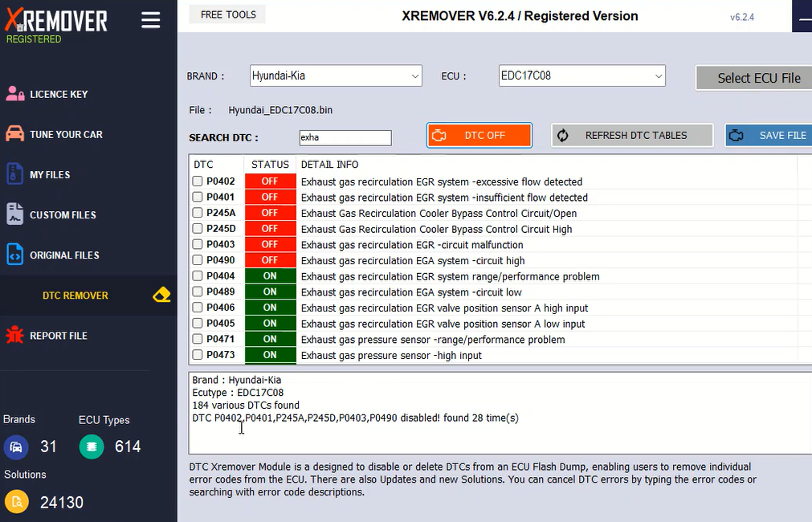Tick the P0406 checkbox
This screenshot has height=522, width=812.
click(x=198, y=308)
